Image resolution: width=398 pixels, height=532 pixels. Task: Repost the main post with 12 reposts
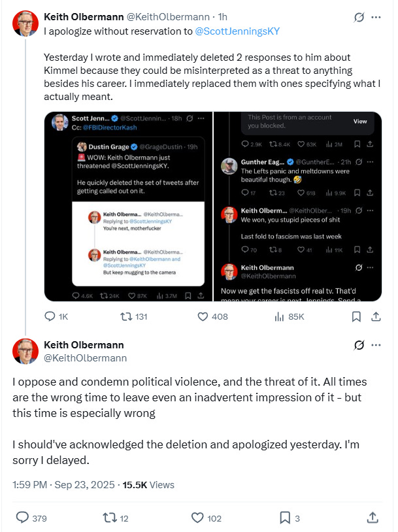pos(110,518)
